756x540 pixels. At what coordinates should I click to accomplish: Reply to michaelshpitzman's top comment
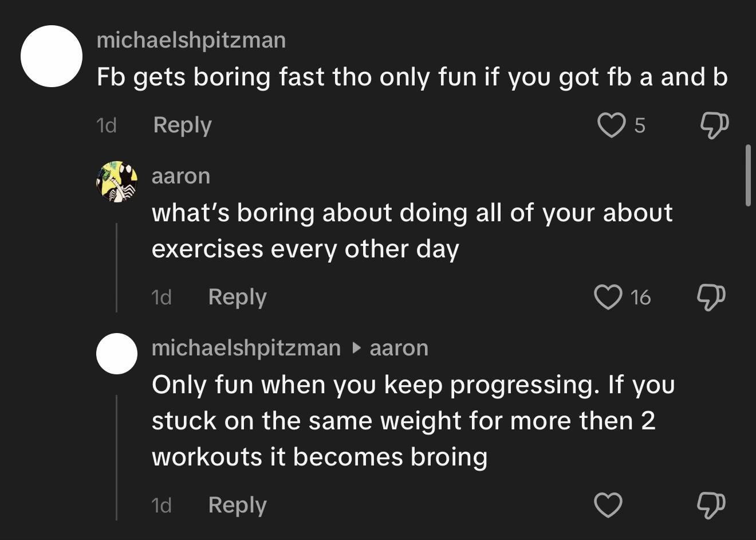coord(182,125)
